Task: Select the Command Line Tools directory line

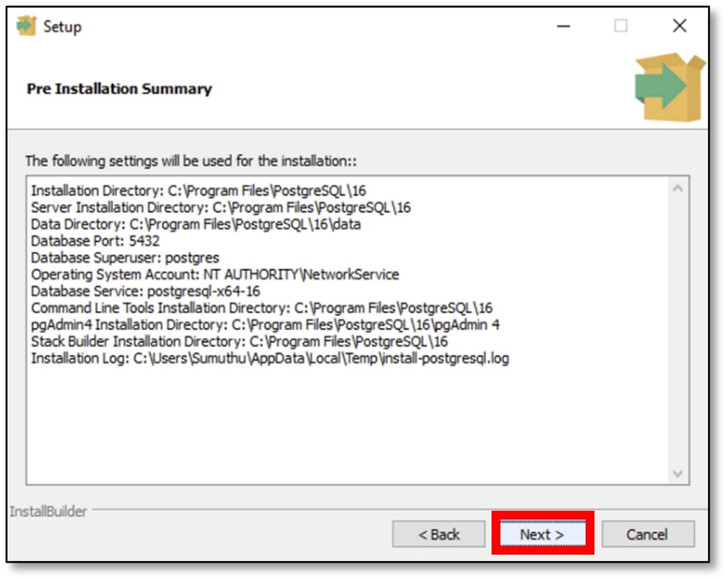Action: (262, 308)
